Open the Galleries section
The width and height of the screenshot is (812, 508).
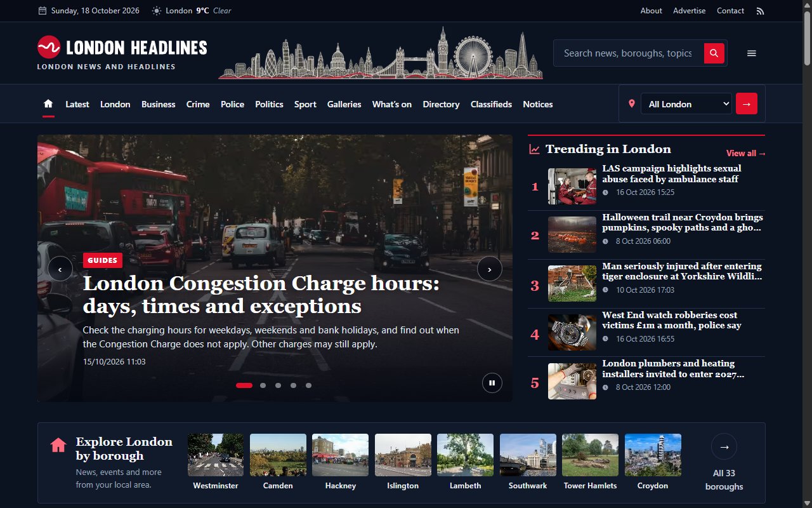pos(344,104)
